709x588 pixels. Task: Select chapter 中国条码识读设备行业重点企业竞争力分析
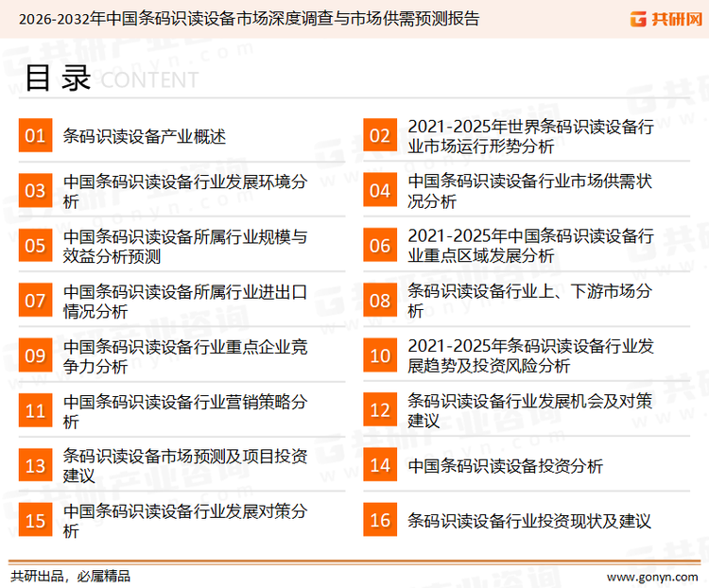[185, 356]
